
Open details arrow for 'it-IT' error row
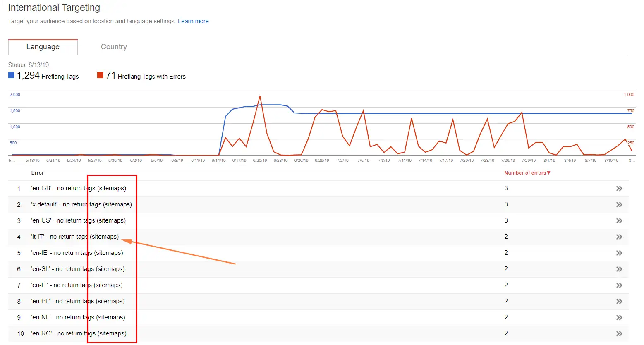[619, 237]
